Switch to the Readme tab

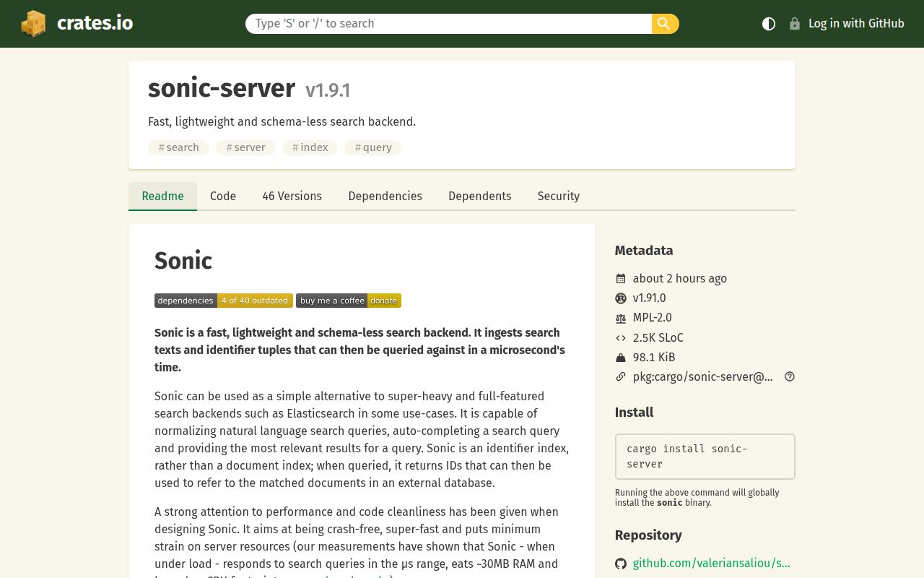[162, 196]
